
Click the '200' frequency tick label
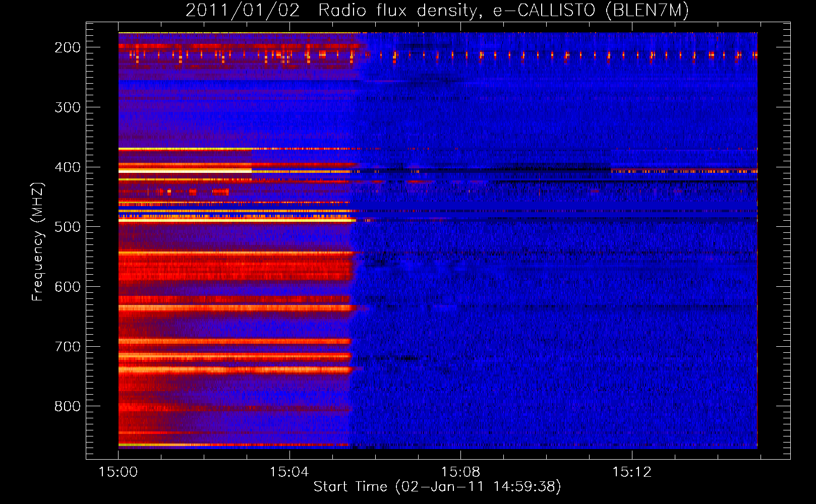(68, 47)
